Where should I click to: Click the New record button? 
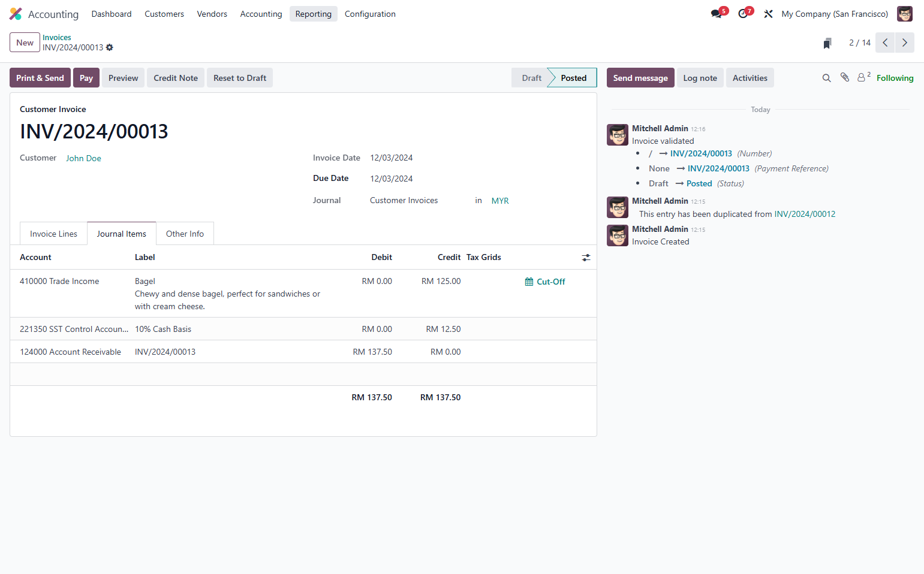tap(25, 43)
